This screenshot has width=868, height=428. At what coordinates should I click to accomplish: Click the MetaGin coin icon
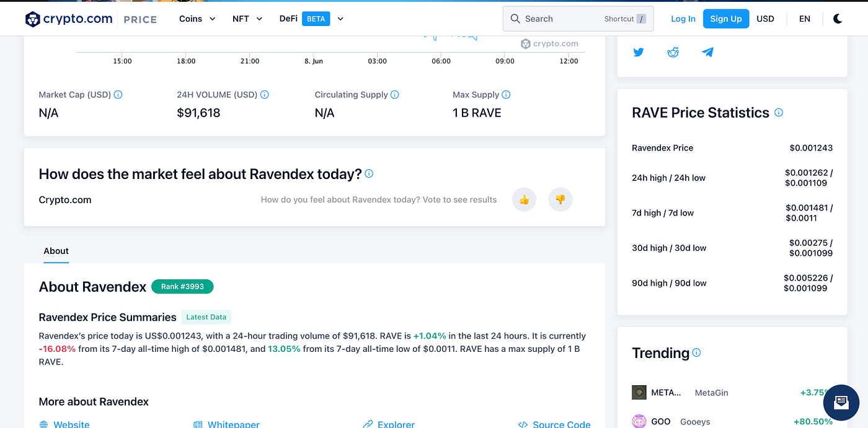point(639,392)
